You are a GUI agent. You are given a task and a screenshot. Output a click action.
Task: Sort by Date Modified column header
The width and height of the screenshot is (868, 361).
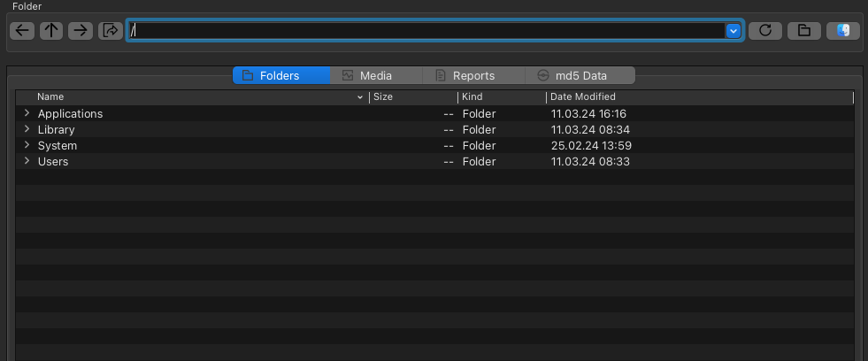[x=582, y=96]
